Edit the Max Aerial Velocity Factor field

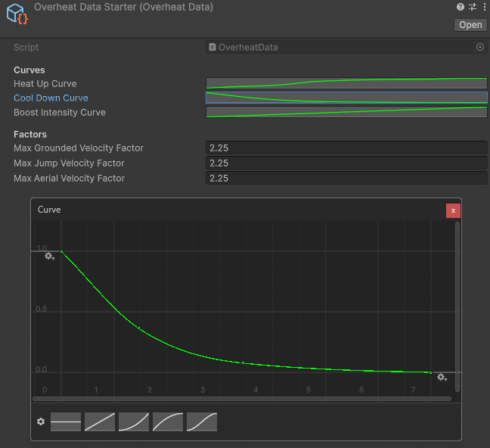[x=346, y=179]
